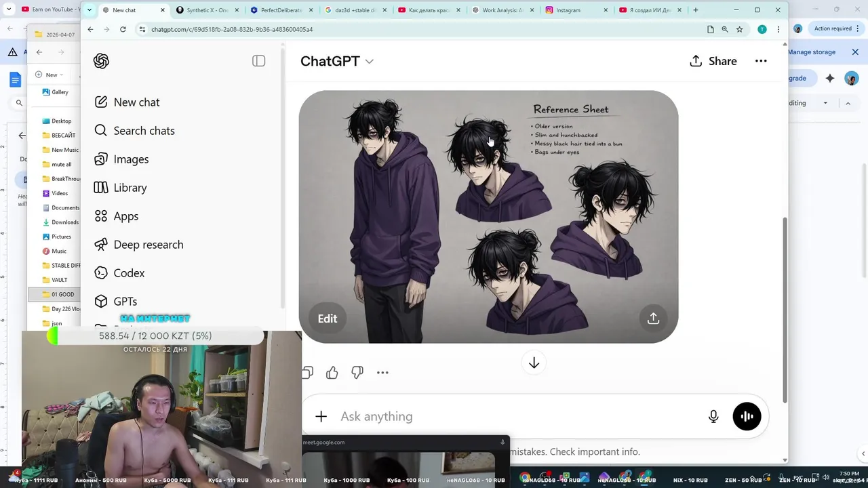This screenshot has height=488, width=868.
Task: Switch to the PerfectDeliberate tab
Action: pyautogui.click(x=281, y=10)
